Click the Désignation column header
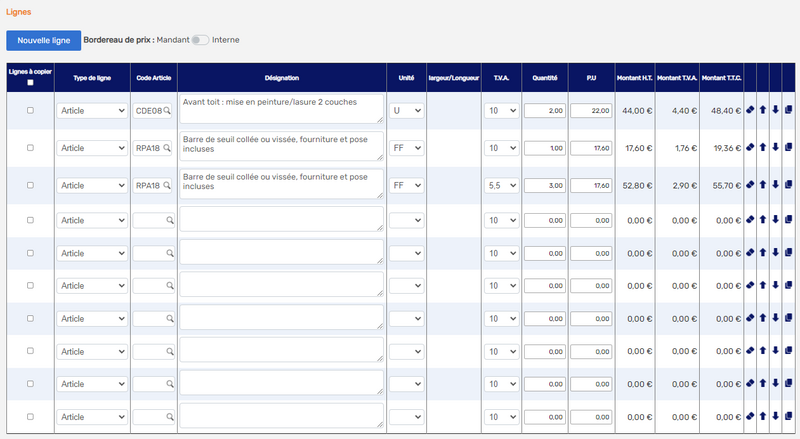Viewport: 800px width, 439px height. point(282,76)
